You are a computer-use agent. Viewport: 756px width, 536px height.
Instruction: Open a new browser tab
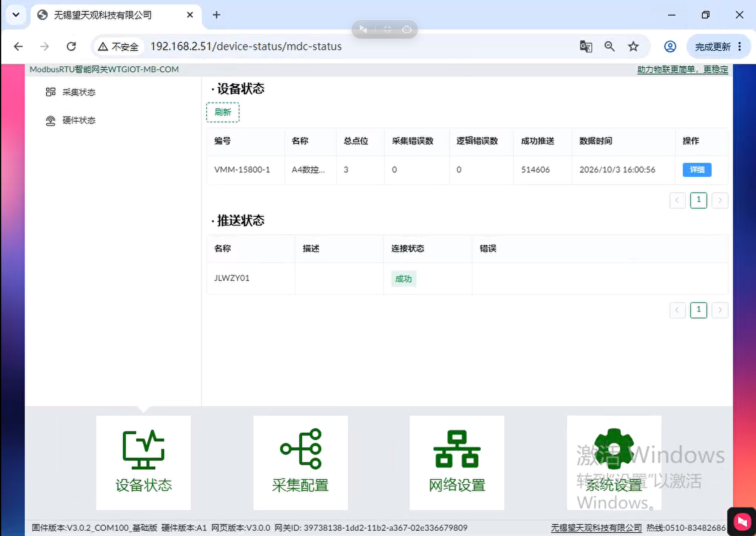pos(216,15)
